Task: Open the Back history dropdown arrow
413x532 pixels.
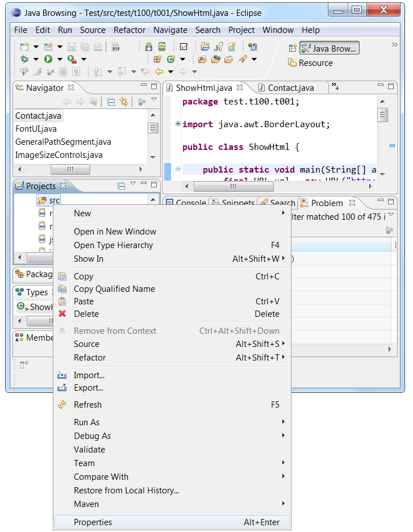Action: (170, 72)
